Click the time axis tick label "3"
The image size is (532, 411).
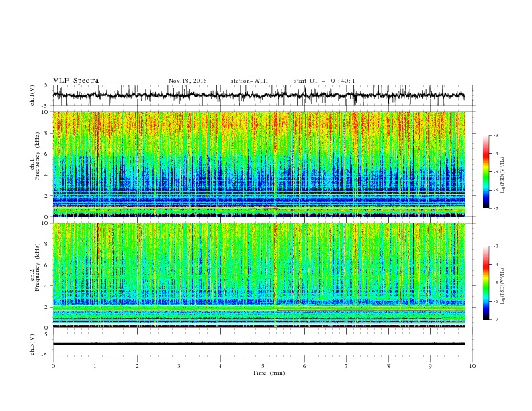[179, 366]
